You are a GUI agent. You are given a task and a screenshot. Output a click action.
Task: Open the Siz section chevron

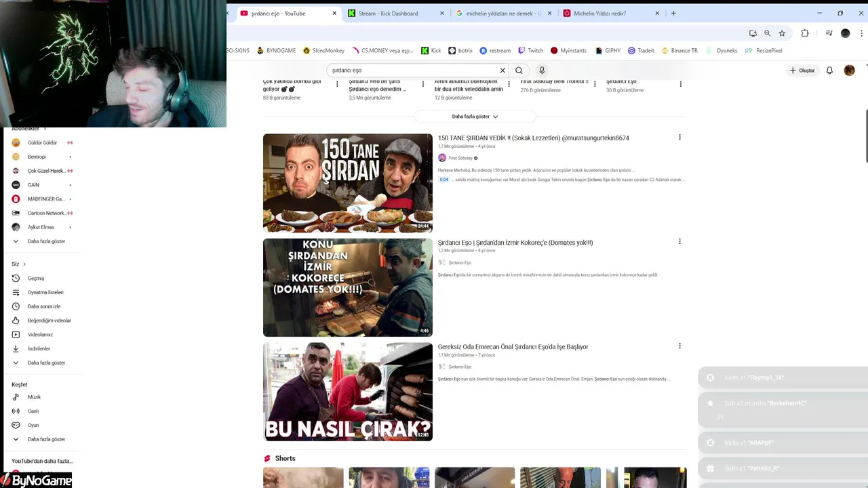pyautogui.click(x=24, y=264)
